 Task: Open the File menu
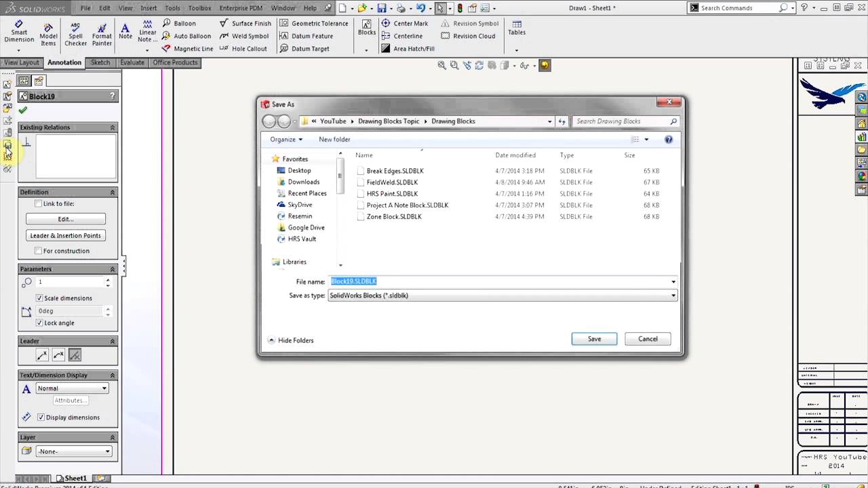pyautogui.click(x=85, y=8)
